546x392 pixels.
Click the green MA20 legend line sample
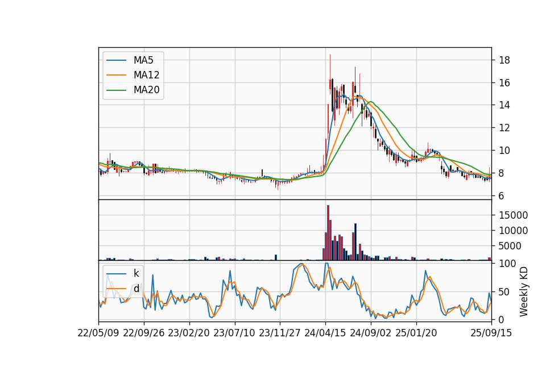[x=116, y=90]
